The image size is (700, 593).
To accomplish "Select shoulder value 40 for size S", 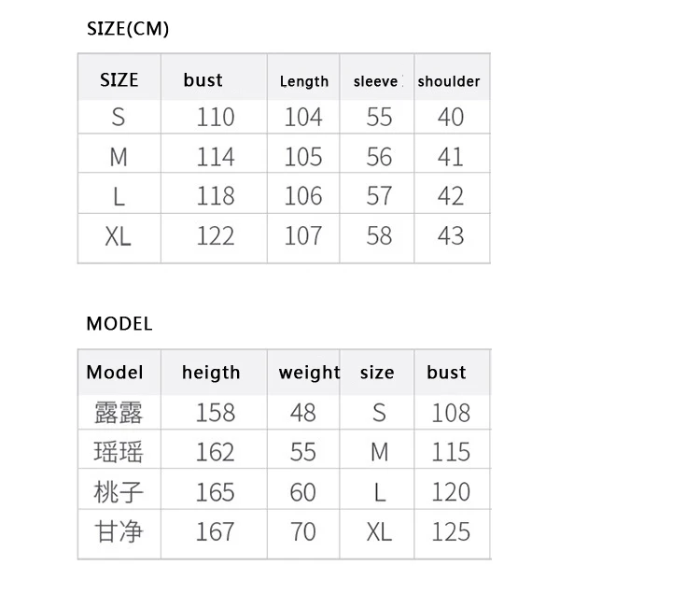I will 451,117.
